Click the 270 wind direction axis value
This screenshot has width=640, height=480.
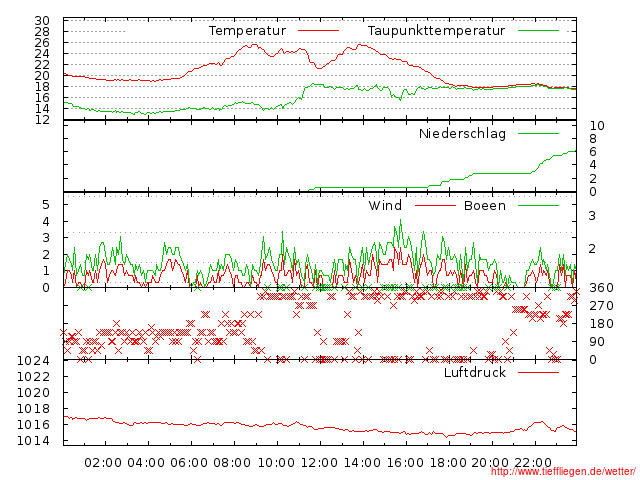(x=601, y=306)
